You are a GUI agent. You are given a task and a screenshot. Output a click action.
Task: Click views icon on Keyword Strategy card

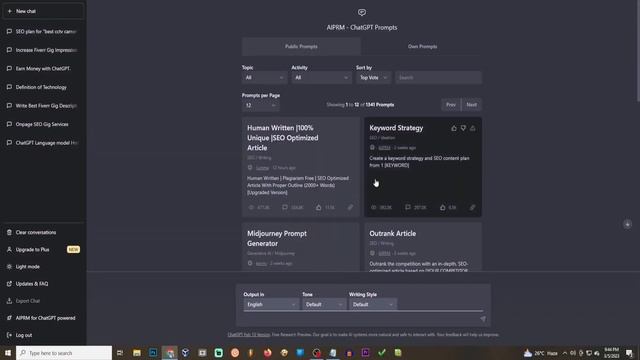pos(373,207)
